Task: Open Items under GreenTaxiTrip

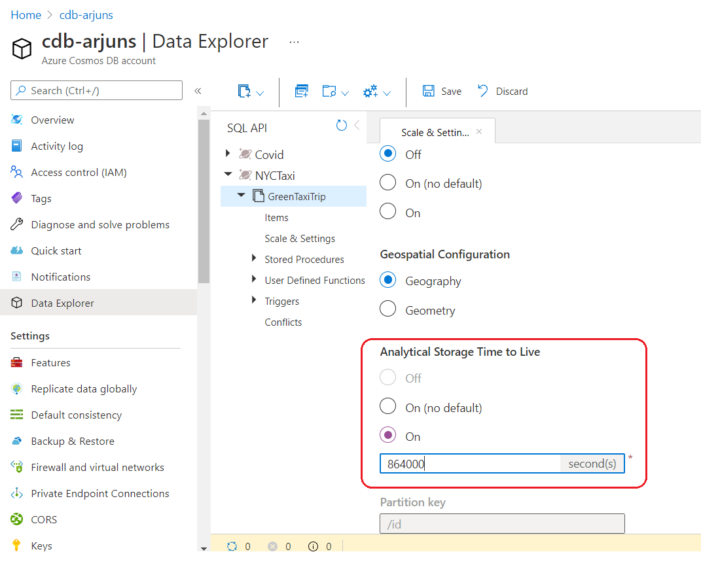Action: coord(276,218)
